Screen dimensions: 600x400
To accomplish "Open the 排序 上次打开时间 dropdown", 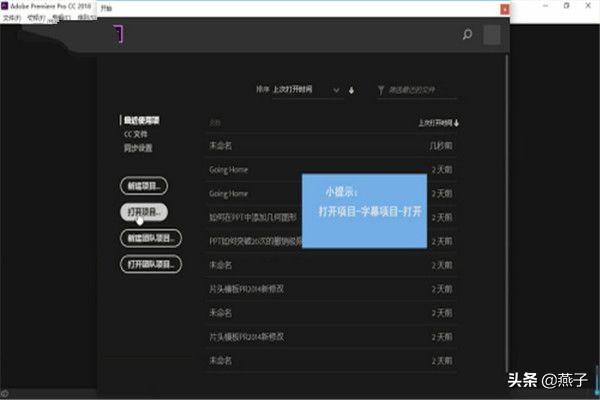I will click(308, 90).
